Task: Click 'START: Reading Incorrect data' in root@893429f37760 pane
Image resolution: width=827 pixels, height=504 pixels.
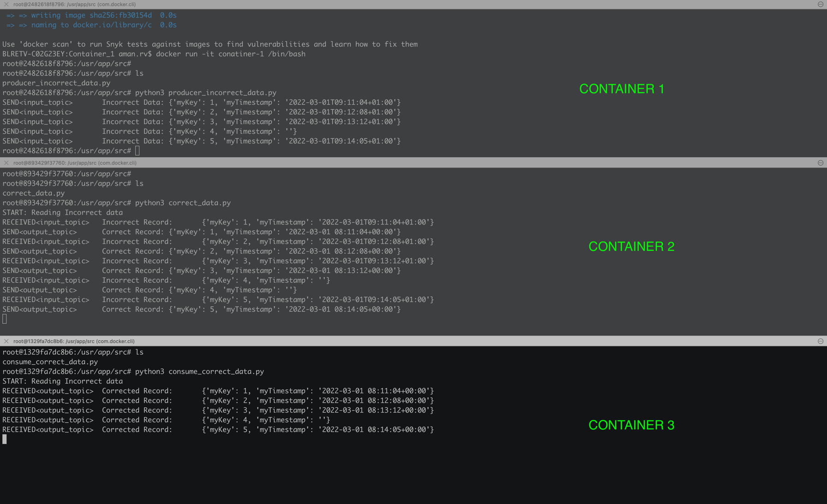Action: tap(63, 213)
